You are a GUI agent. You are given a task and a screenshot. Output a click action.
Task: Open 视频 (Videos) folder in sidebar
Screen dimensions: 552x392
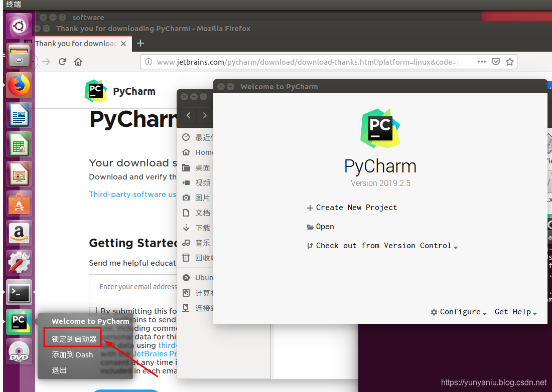click(x=196, y=182)
